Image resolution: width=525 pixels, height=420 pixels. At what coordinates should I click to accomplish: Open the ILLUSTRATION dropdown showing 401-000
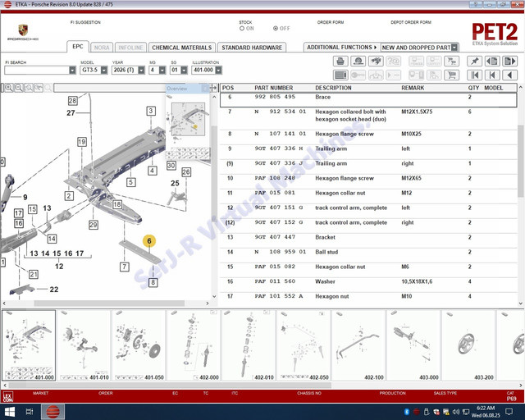pyautogui.click(x=219, y=70)
